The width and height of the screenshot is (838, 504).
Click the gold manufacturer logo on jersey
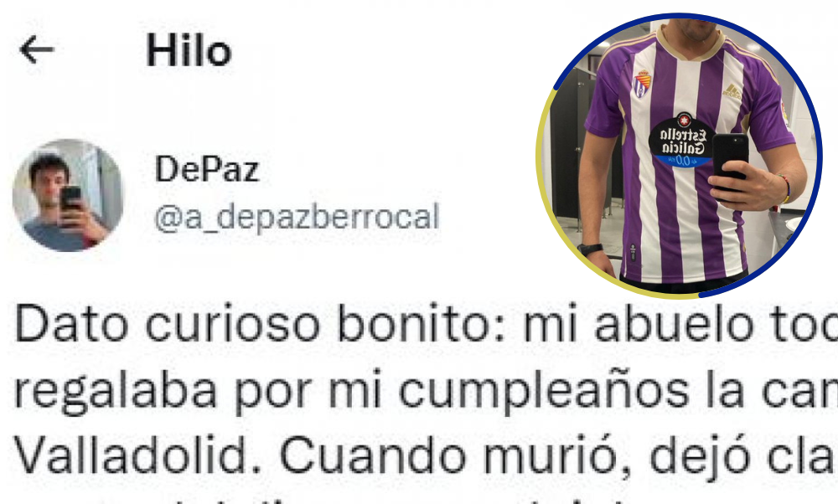pos(732,90)
